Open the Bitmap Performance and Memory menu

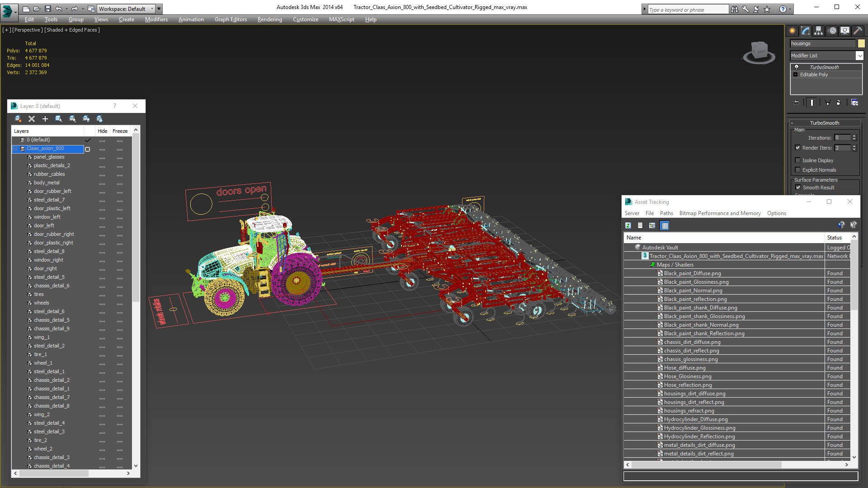720,213
